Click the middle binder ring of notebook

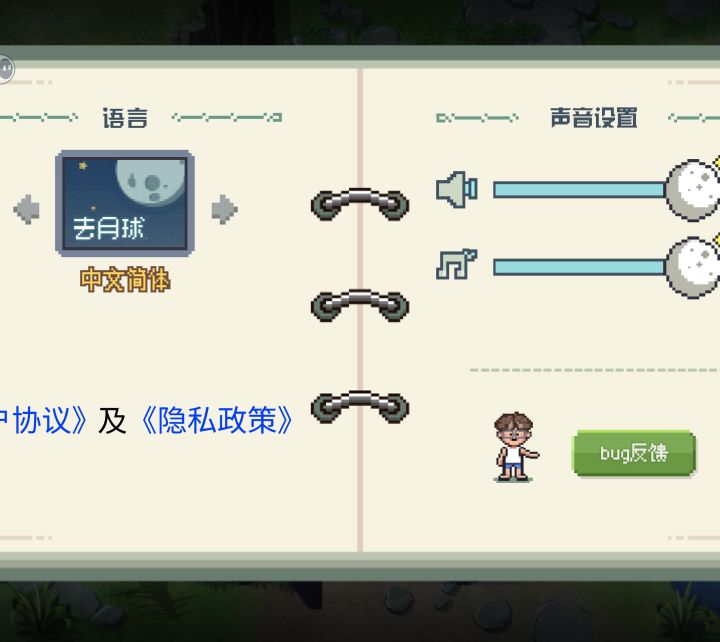(x=360, y=305)
